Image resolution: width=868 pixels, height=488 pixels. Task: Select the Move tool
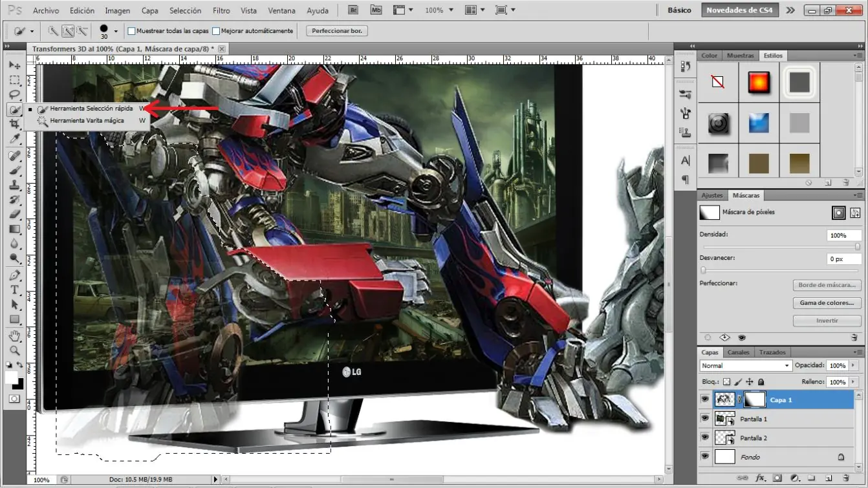(x=14, y=65)
